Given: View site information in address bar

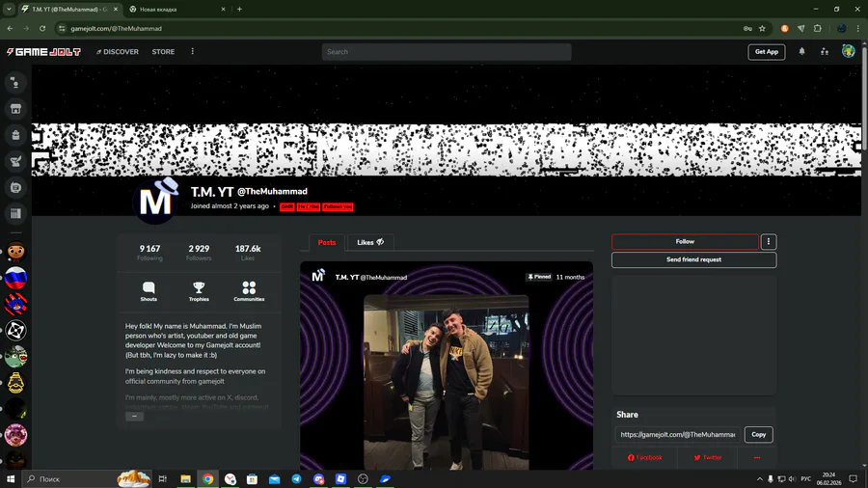Looking at the screenshot, I should coord(62,28).
